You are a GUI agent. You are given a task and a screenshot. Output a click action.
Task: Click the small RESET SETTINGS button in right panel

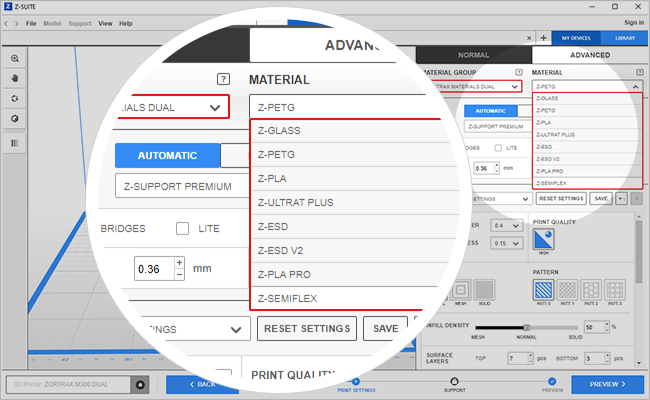pos(561,199)
